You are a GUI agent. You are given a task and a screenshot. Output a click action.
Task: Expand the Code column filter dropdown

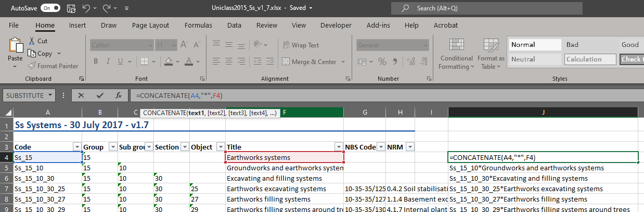77,147
